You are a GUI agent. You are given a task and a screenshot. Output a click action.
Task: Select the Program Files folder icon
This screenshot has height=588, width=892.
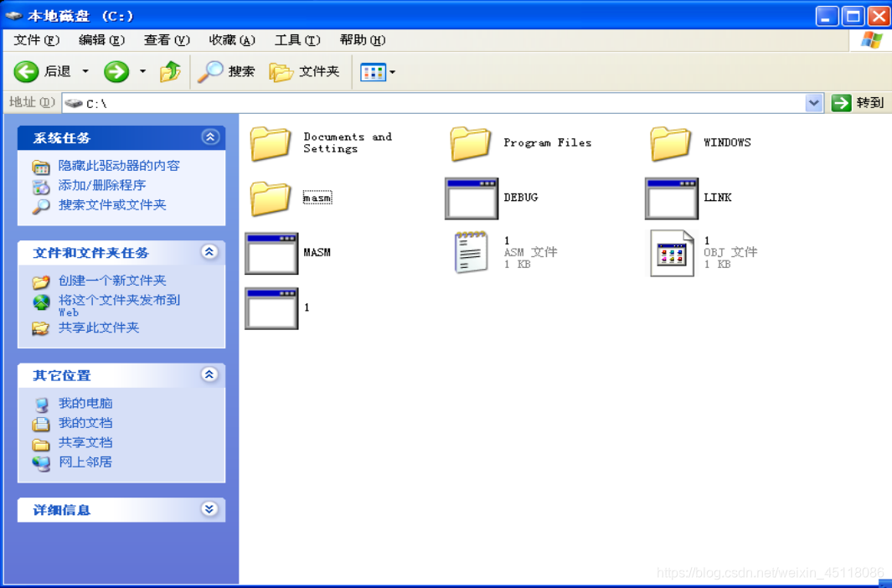(x=471, y=143)
